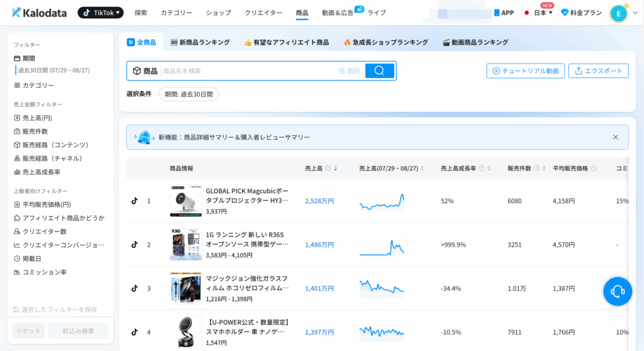This screenshot has height=351, width=644.
Task: Click the 期間: 過去30日間 condition chip
Action: pos(189,94)
